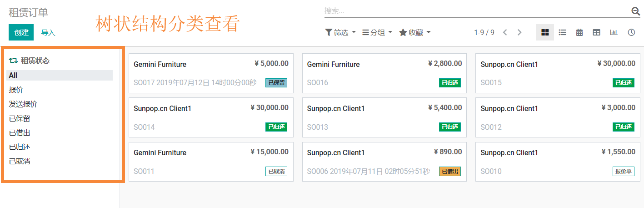The width and height of the screenshot is (644, 208).
Task: Filter by 已借出 status in sidebar
Action: 20,132
